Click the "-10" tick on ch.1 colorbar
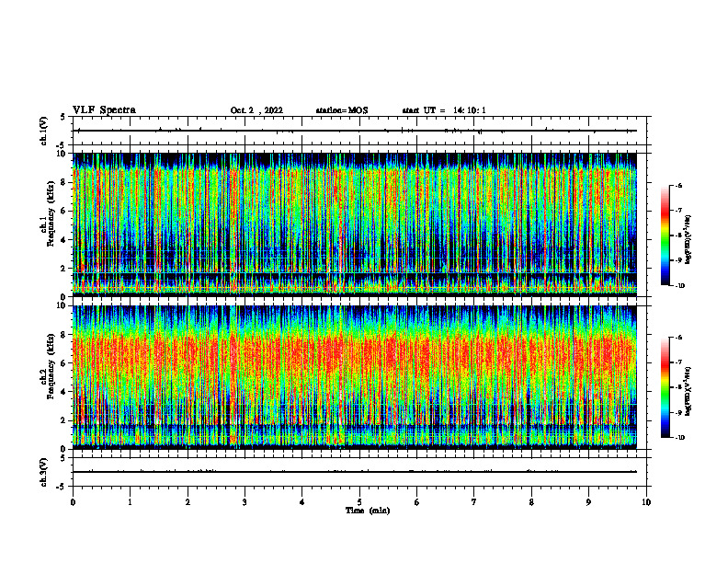The image size is (728, 563). [679, 286]
